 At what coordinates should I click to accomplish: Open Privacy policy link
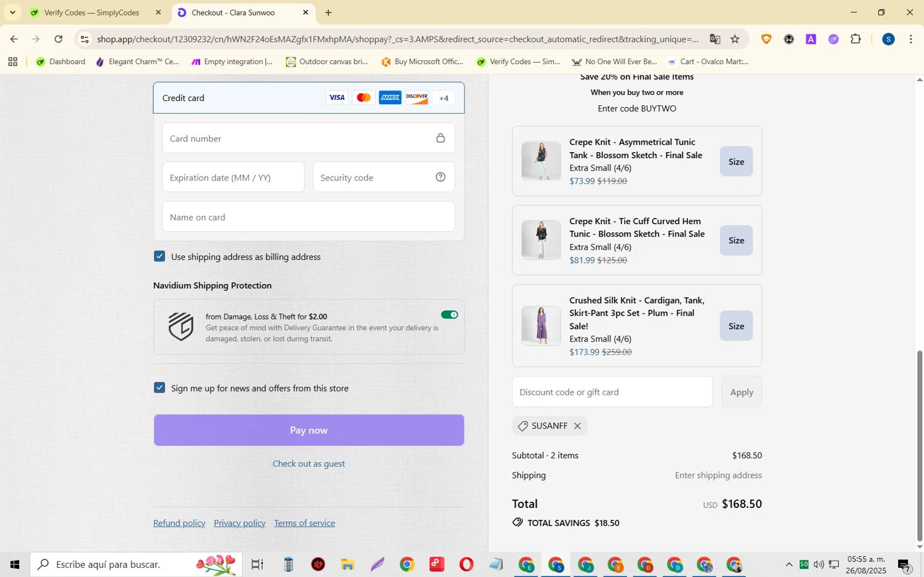pos(240,523)
